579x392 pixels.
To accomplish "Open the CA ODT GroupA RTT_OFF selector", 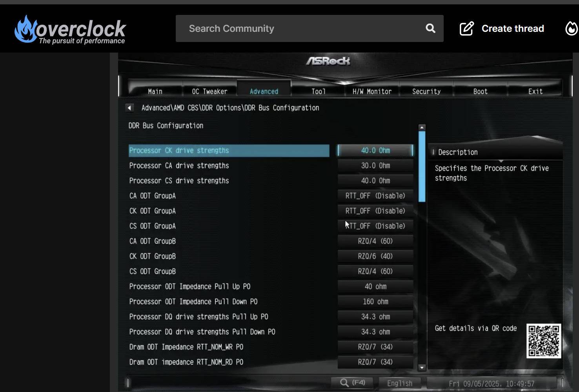I will pos(375,195).
